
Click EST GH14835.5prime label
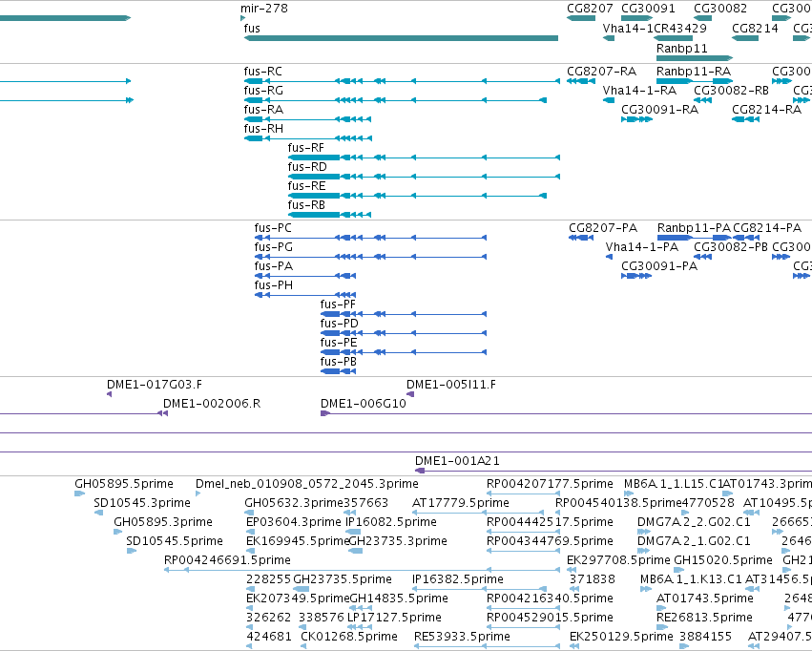pyautogui.click(x=399, y=598)
